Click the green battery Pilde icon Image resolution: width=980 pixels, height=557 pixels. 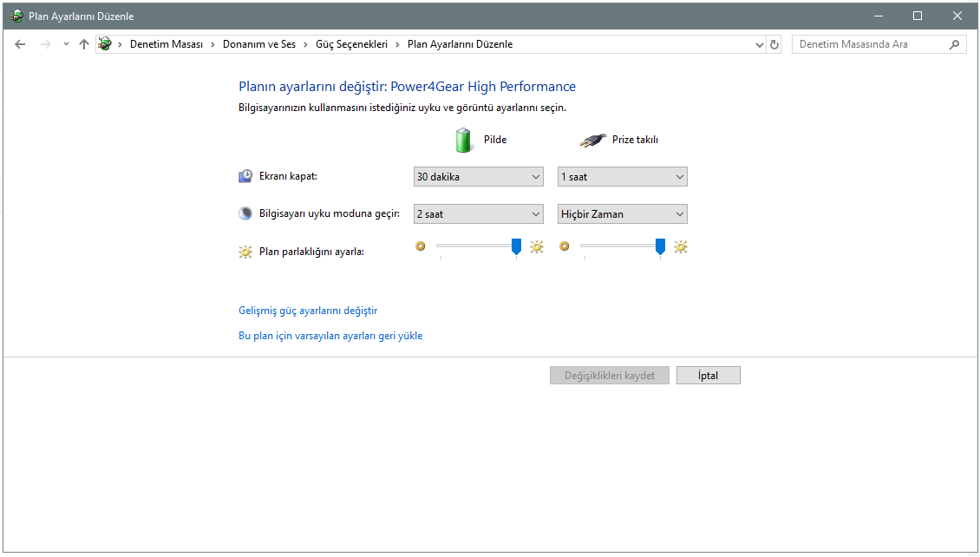pos(463,140)
